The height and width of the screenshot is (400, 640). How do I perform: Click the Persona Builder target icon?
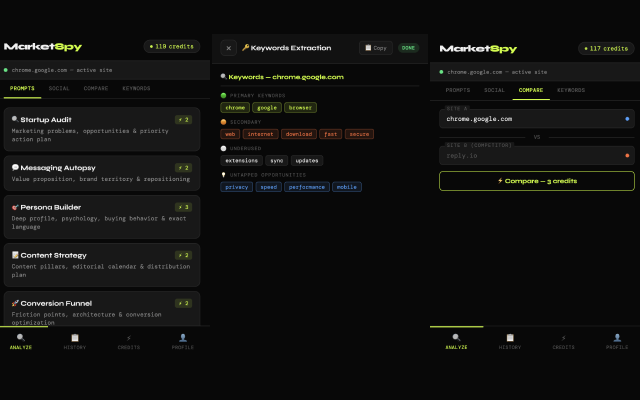(15, 207)
